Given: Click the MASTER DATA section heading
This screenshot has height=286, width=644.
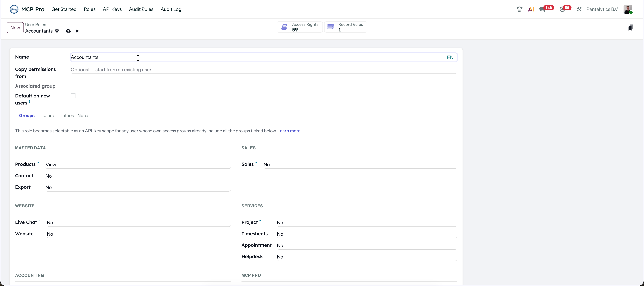Looking at the screenshot, I should 31,148.
